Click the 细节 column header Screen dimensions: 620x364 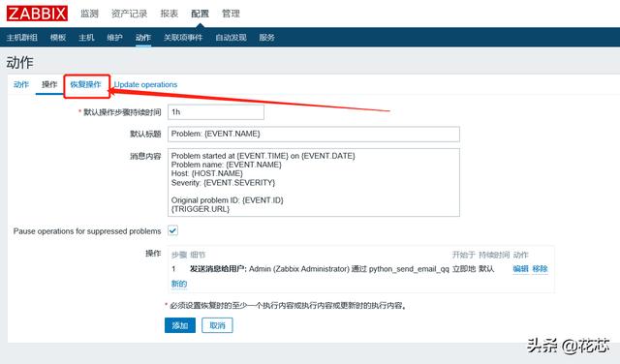point(198,255)
